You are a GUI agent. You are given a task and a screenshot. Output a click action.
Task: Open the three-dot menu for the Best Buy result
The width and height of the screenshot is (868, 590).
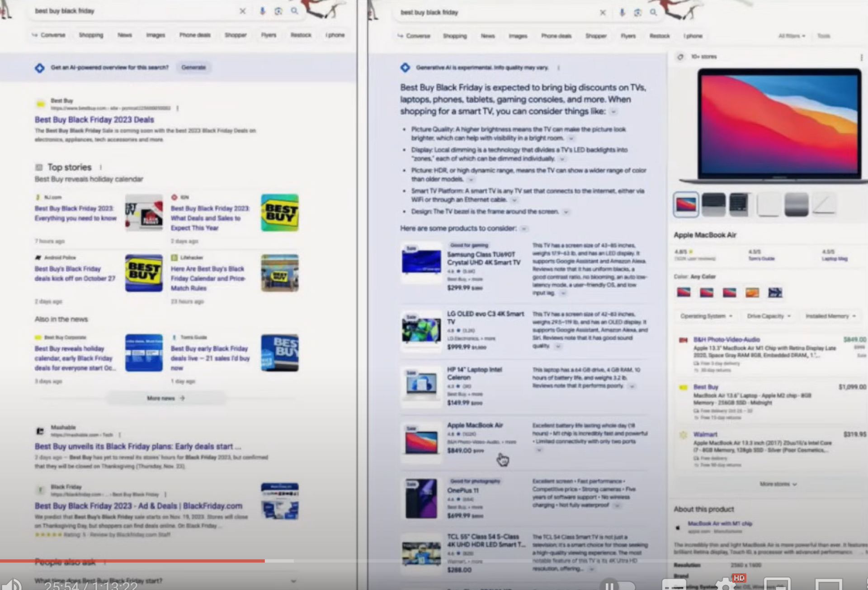(178, 108)
